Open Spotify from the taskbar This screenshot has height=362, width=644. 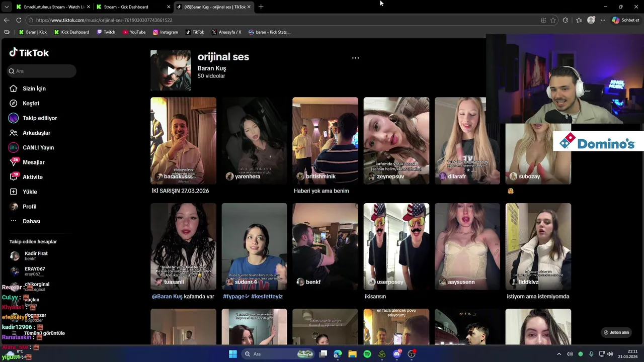[x=367, y=354]
